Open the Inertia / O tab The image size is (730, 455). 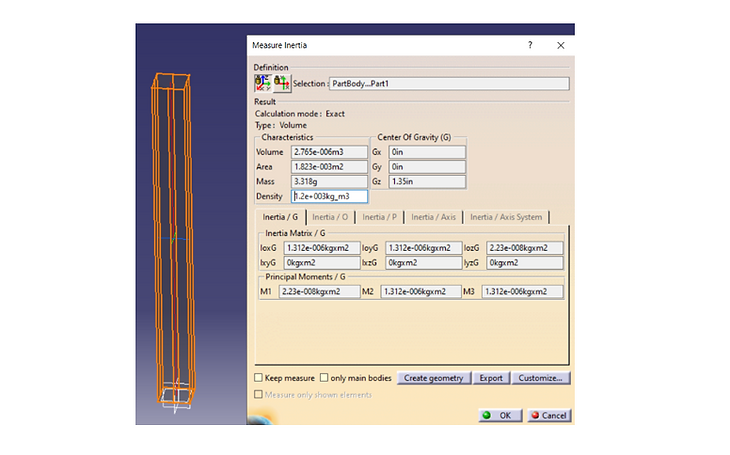click(330, 217)
